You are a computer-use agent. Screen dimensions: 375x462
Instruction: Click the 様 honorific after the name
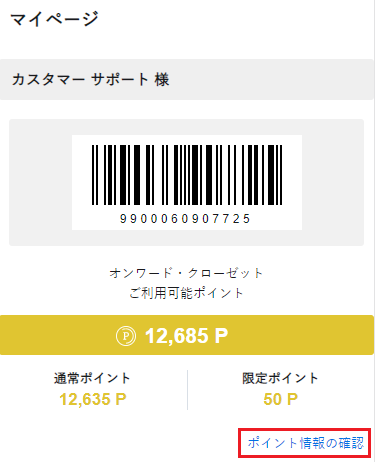pos(162,80)
